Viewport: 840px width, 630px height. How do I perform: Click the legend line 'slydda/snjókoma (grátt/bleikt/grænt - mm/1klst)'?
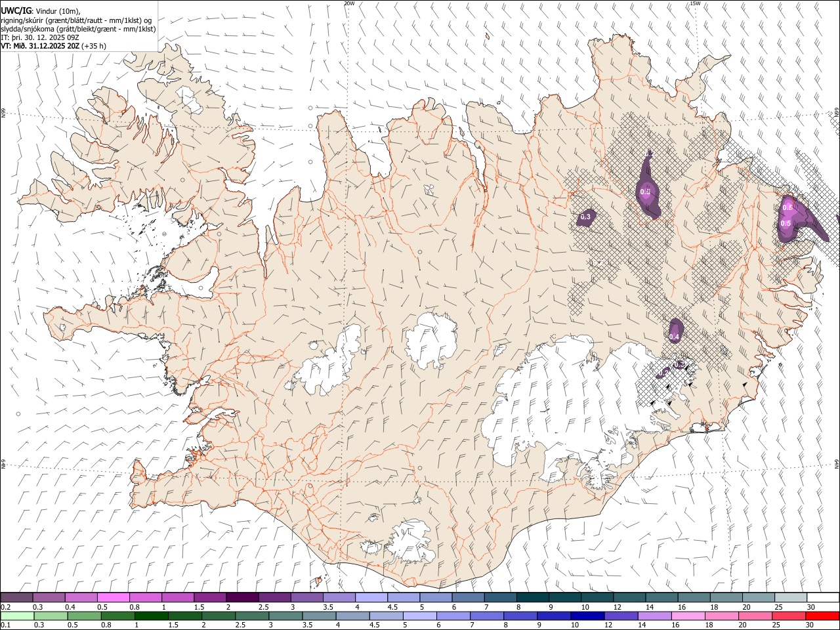[78, 29]
